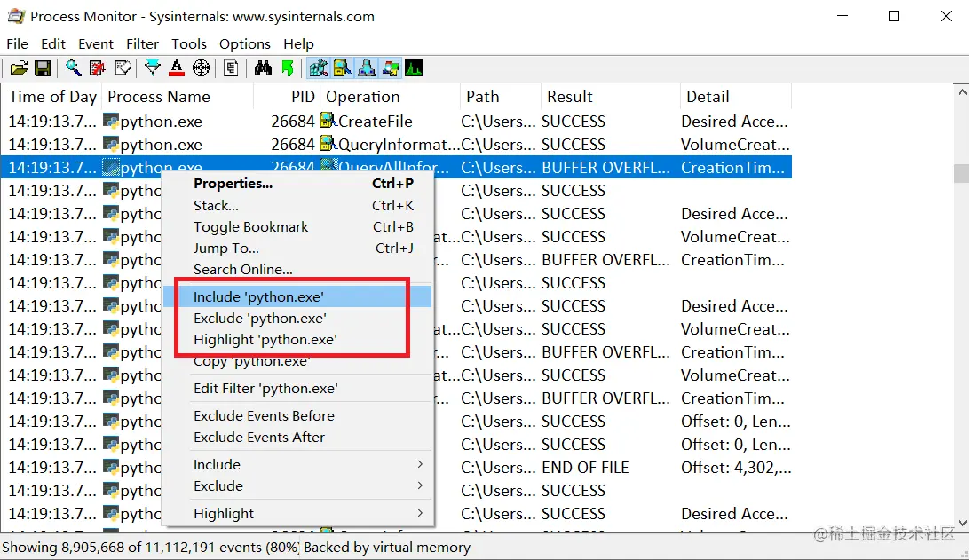This screenshot has width=973, height=560.
Task: Select the 'END OF FILE' result cell
Action: [x=585, y=468]
